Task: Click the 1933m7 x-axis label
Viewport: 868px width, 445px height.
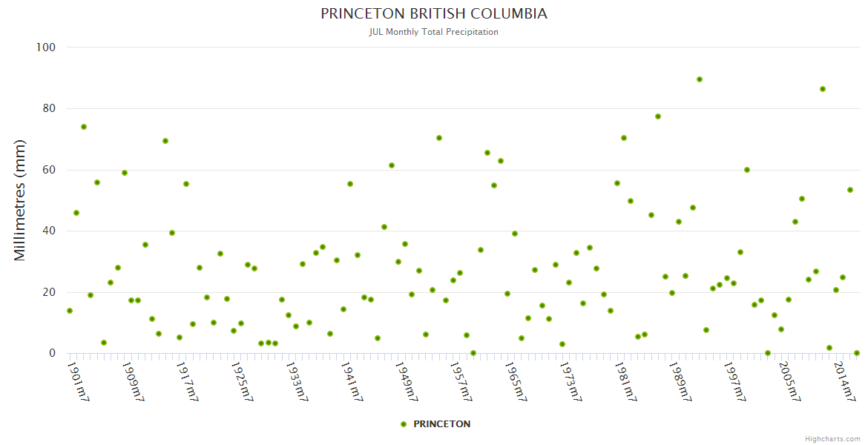Action: tap(298, 380)
